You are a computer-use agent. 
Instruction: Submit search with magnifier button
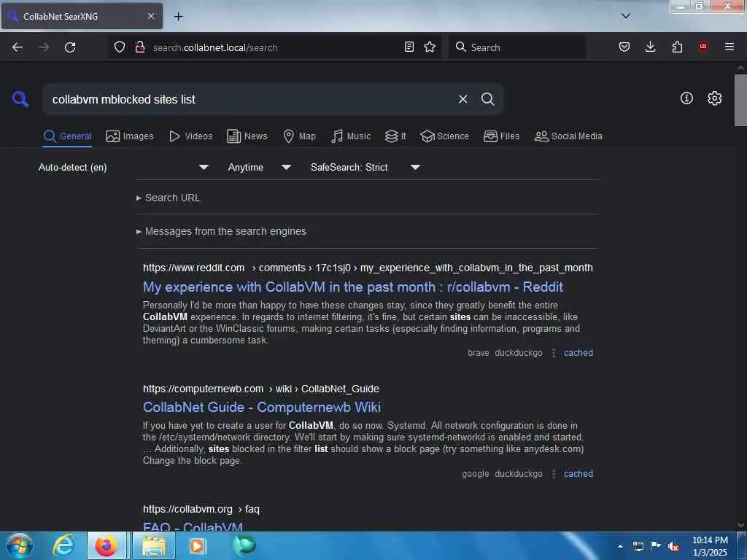[x=488, y=99]
